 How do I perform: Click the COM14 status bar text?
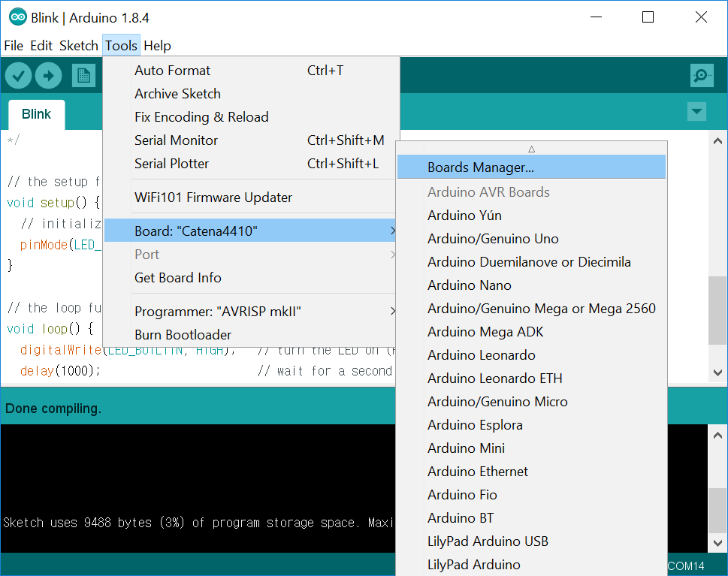coord(686,565)
